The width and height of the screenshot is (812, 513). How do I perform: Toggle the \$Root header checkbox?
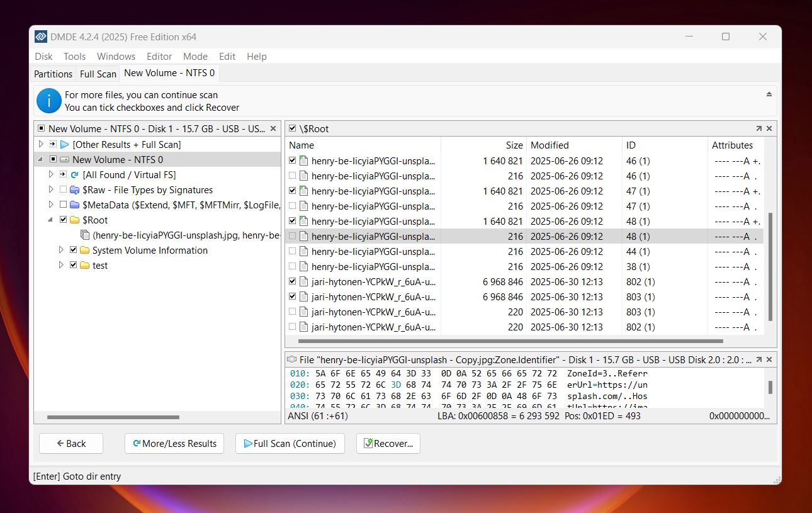292,128
